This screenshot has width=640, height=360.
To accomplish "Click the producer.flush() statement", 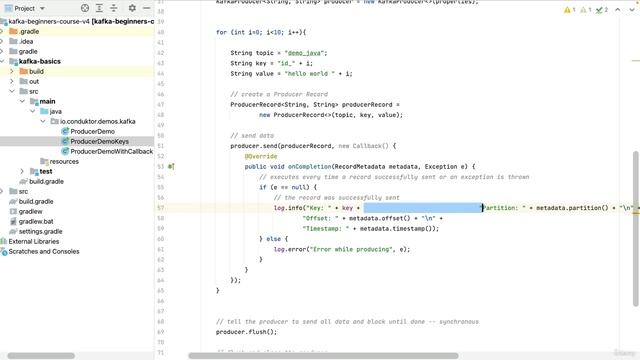I will 246,332.
